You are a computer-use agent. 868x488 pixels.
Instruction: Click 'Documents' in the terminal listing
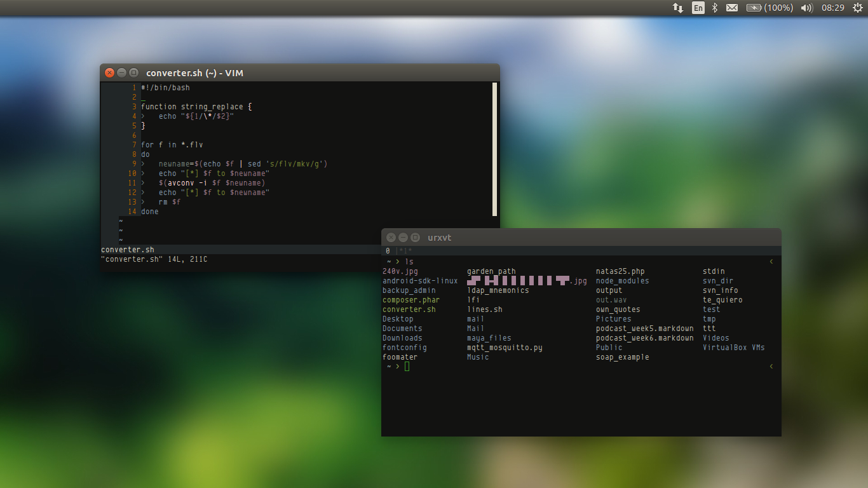(402, 329)
